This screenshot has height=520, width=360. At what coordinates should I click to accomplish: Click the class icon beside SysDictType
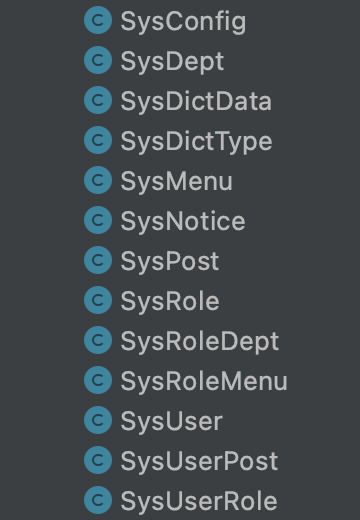tap(98, 140)
